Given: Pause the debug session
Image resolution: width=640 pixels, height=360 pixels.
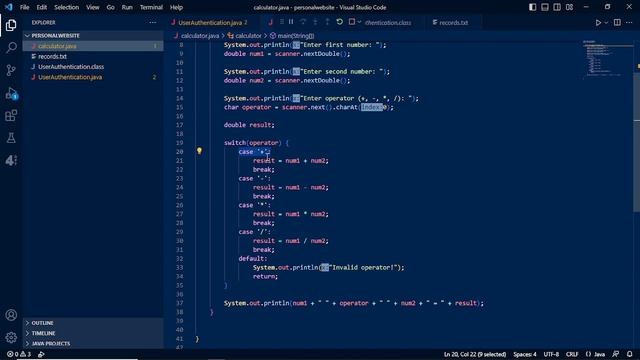Looking at the screenshot, I should [291, 22].
